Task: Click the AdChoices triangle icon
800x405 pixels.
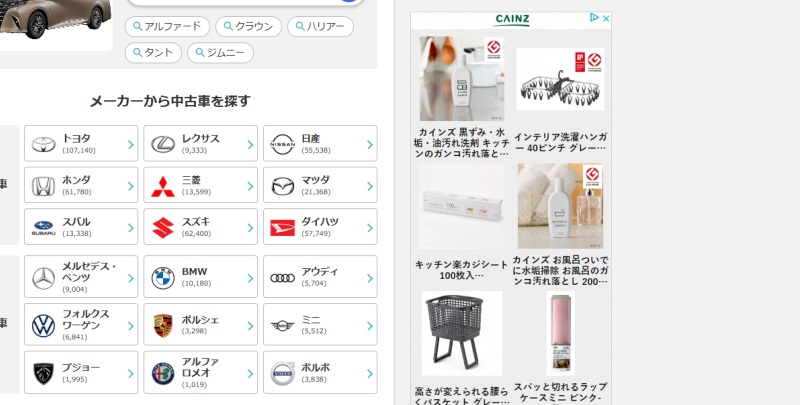Action: (x=594, y=18)
